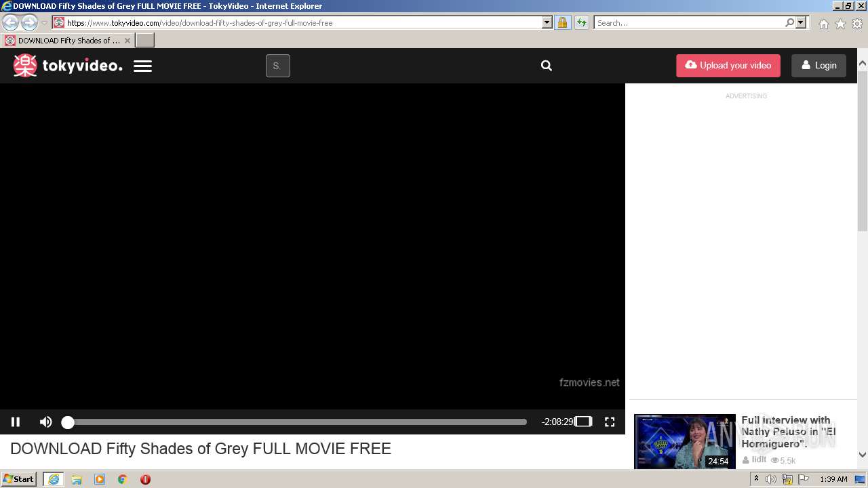
Task: Click Action Center flag icon
Action: pos(804,479)
